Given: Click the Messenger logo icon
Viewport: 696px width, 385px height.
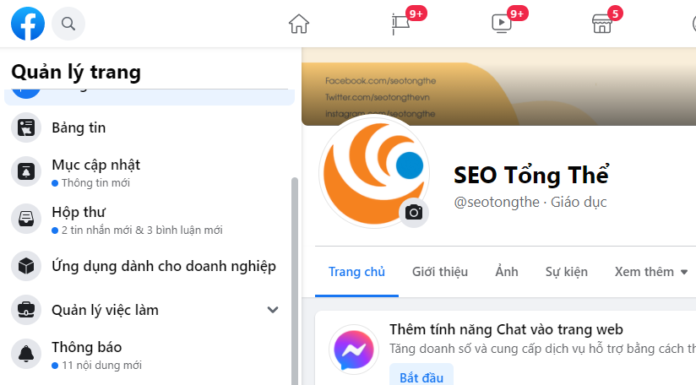Looking at the screenshot, I should [x=354, y=349].
